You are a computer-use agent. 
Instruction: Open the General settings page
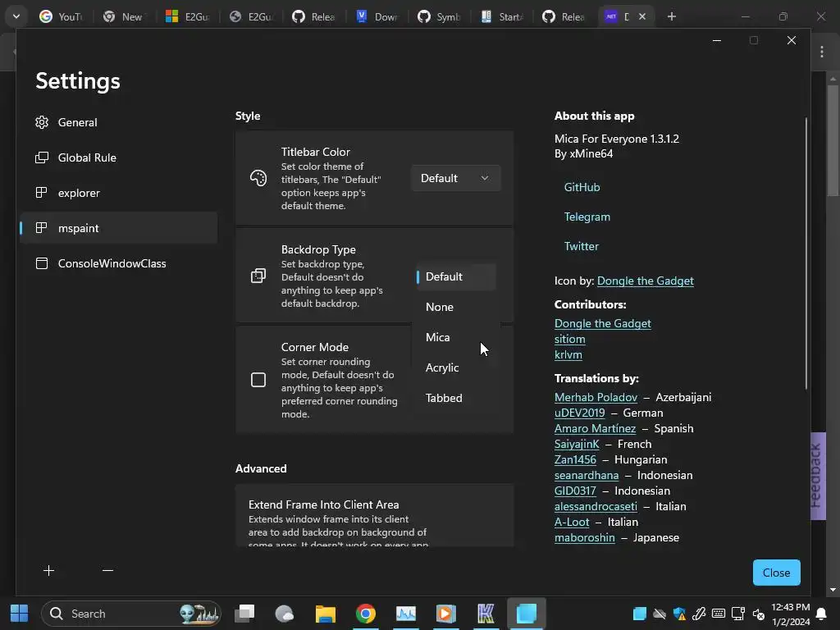[118, 122]
